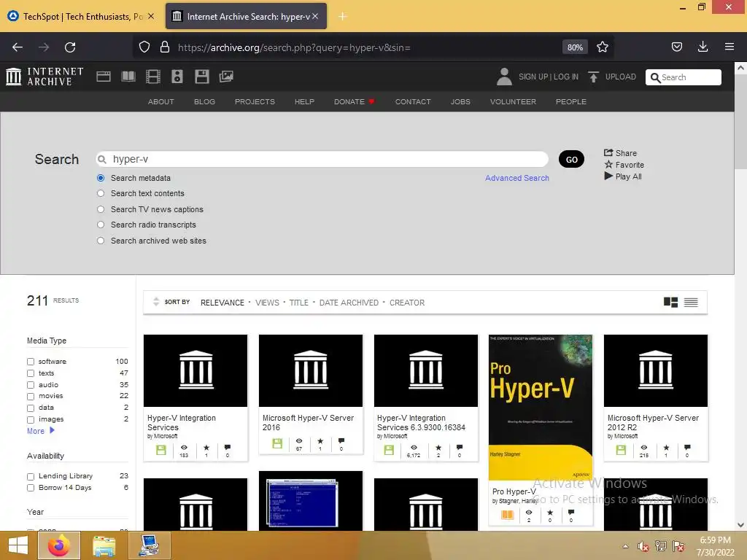Check the Lending Library availability filter
Image resolution: width=747 pixels, height=560 pixels.
click(x=31, y=476)
